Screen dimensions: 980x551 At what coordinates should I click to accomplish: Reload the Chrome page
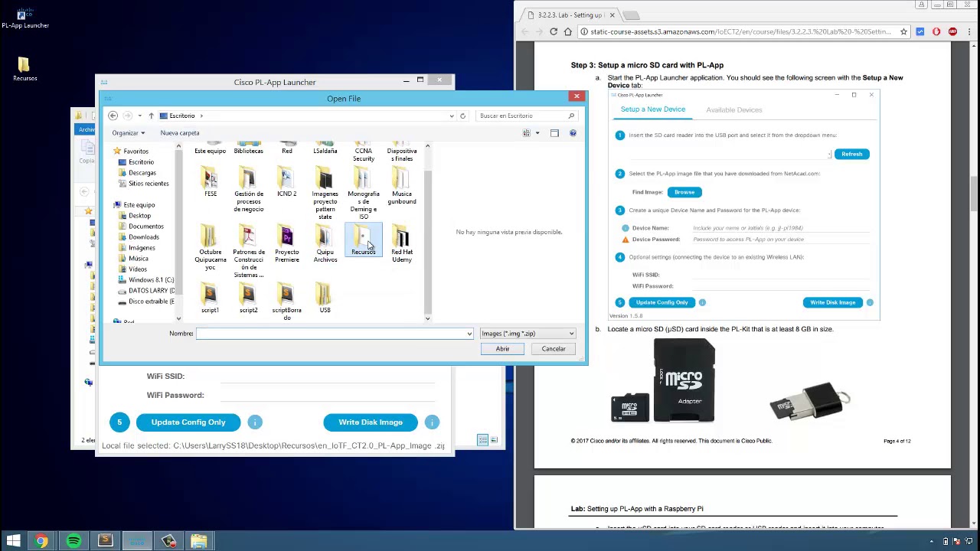(x=554, y=31)
